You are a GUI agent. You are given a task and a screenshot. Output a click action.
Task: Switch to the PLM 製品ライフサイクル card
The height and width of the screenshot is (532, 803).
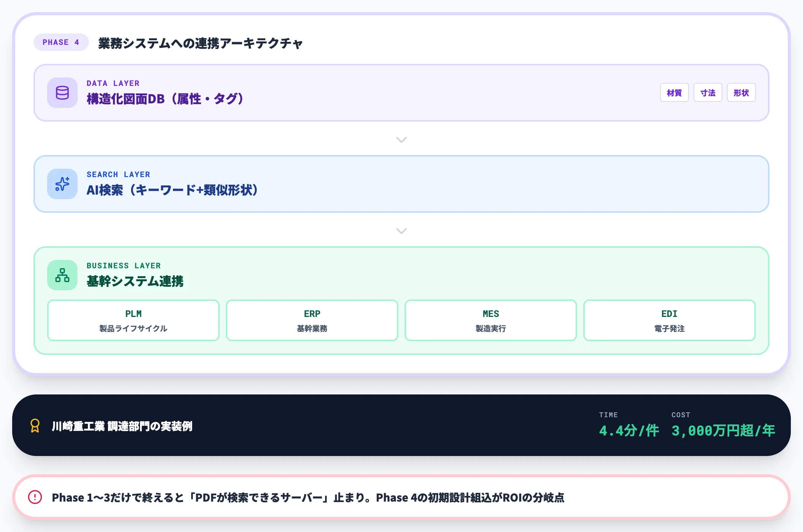click(133, 320)
